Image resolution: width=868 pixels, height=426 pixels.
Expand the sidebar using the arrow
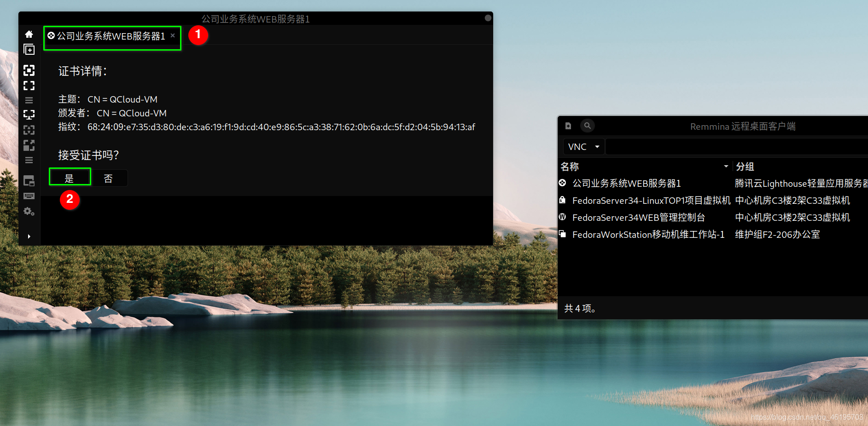click(x=29, y=236)
